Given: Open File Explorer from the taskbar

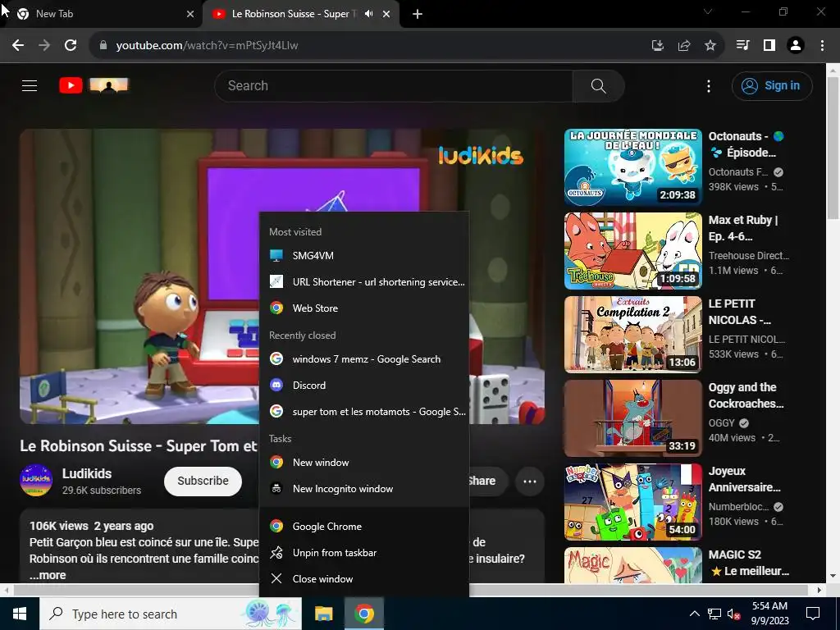Looking at the screenshot, I should click(x=323, y=614).
